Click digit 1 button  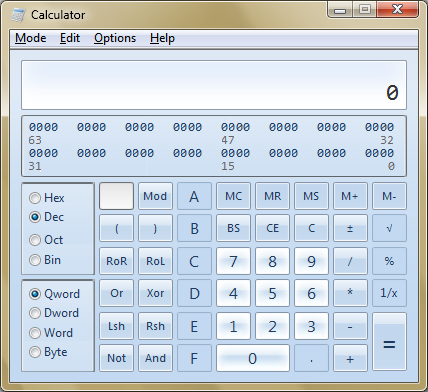pyautogui.click(x=233, y=326)
